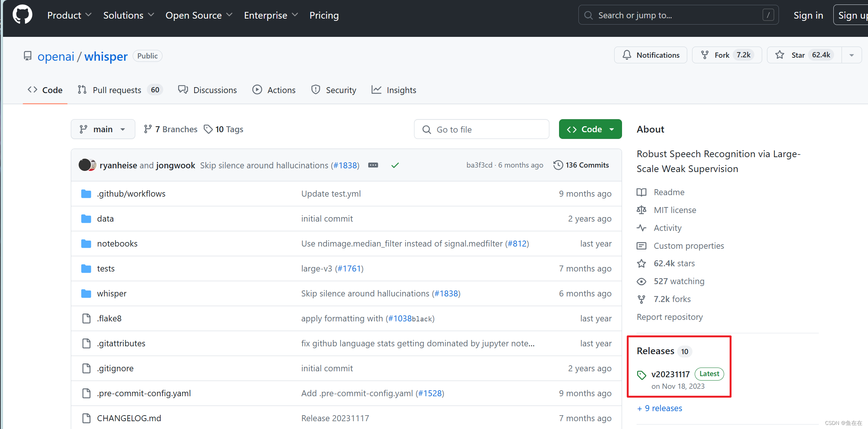Click the Sign in link

(x=808, y=15)
